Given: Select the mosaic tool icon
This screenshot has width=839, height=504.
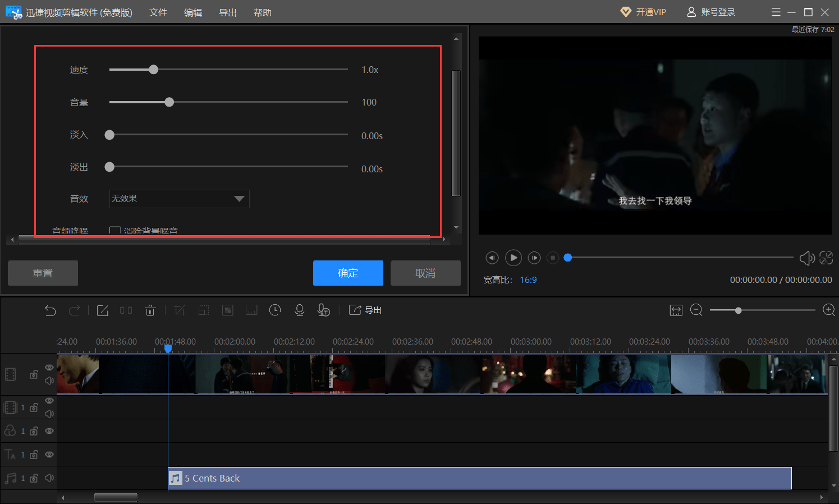Looking at the screenshot, I should pyautogui.click(x=228, y=310).
